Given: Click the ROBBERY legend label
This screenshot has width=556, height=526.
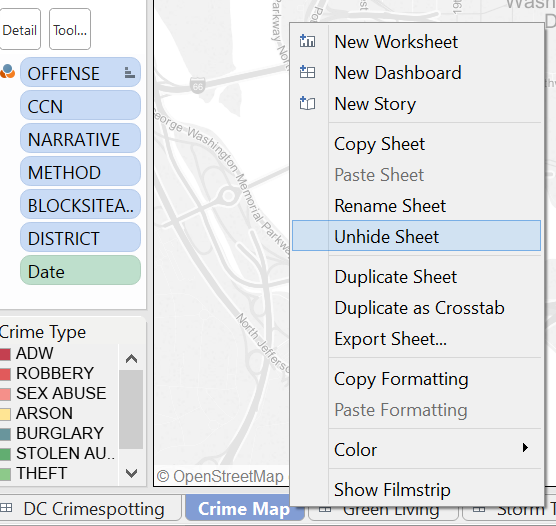Looking at the screenshot, I should (x=55, y=373).
